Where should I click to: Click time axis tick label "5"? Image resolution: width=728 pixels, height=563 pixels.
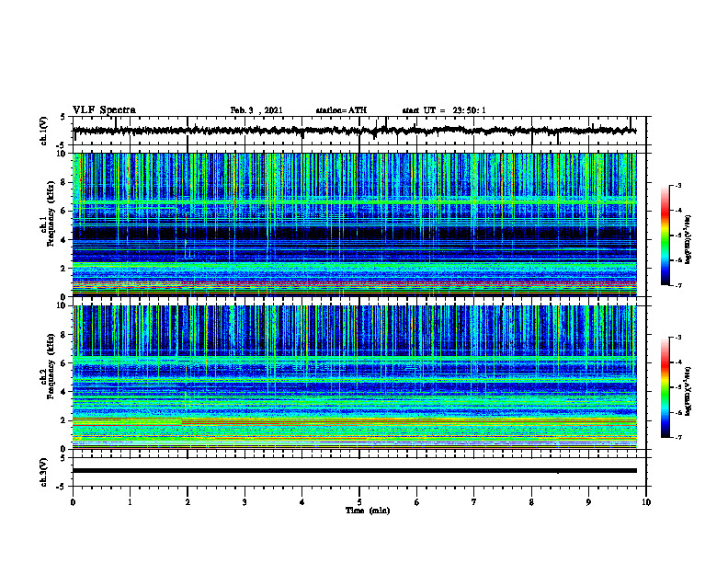pos(359,502)
